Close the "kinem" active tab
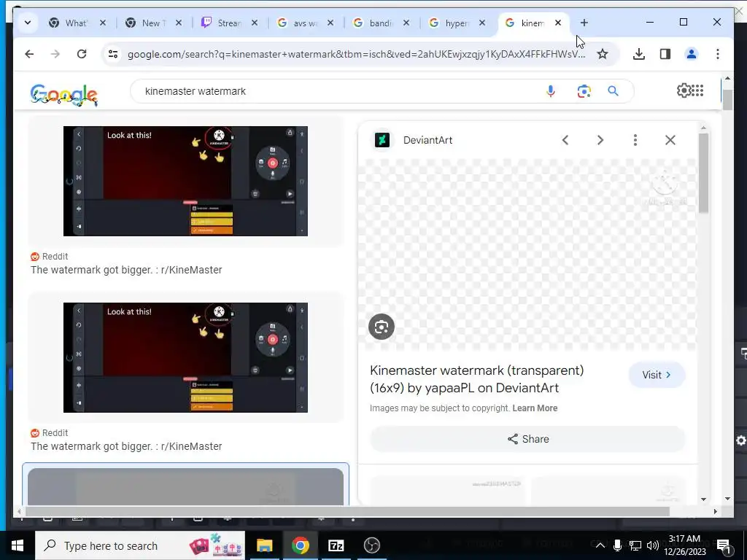The width and height of the screenshot is (747, 560). click(x=558, y=23)
